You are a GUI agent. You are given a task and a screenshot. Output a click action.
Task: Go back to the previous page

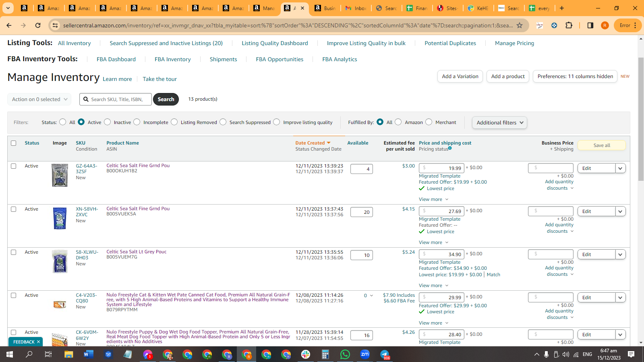(9, 25)
